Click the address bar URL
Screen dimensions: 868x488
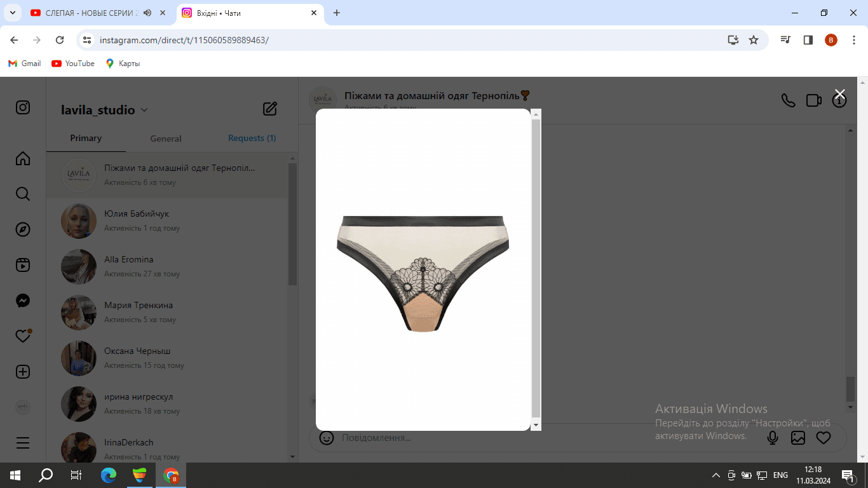tap(184, 40)
